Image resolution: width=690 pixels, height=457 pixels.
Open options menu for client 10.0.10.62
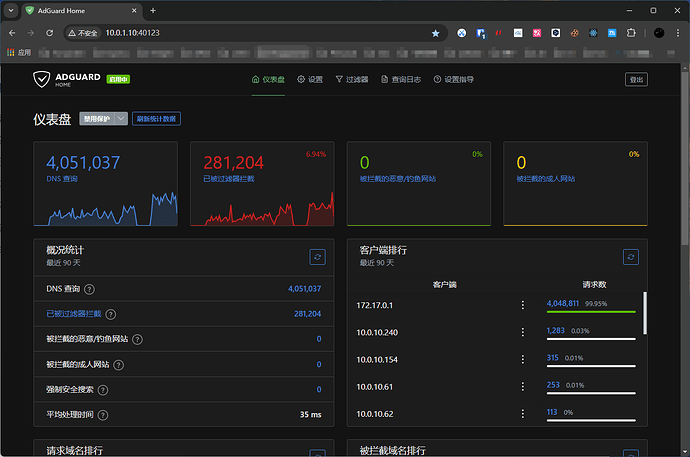point(523,414)
